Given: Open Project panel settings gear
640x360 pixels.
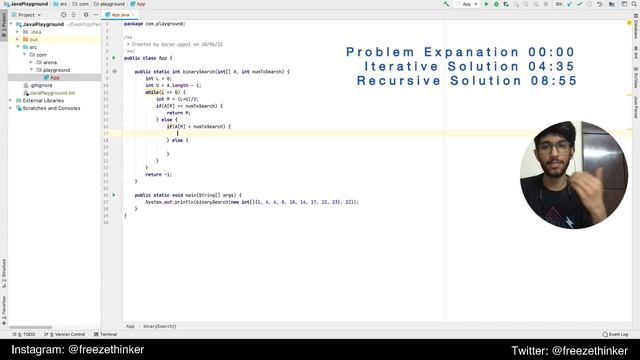Looking at the screenshot, I should [x=86, y=15].
